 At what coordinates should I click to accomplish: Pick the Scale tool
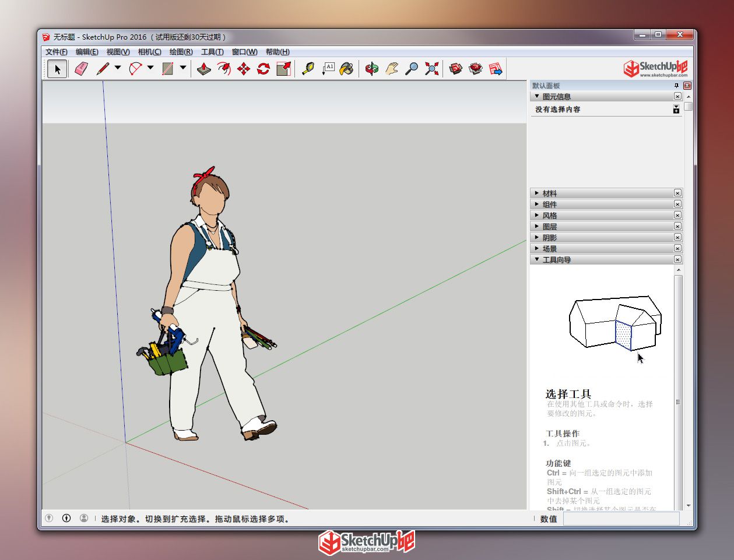pyautogui.click(x=284, y=69)
